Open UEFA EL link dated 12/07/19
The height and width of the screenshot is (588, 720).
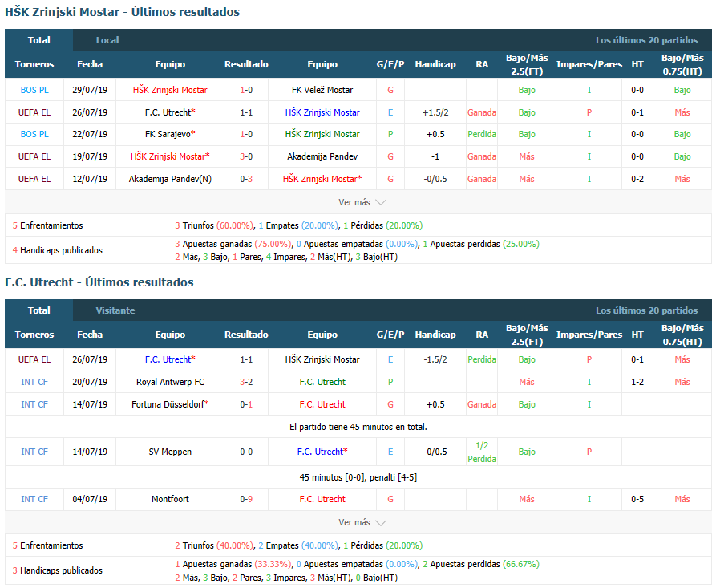pyautogui.click(x=34, y=179)
